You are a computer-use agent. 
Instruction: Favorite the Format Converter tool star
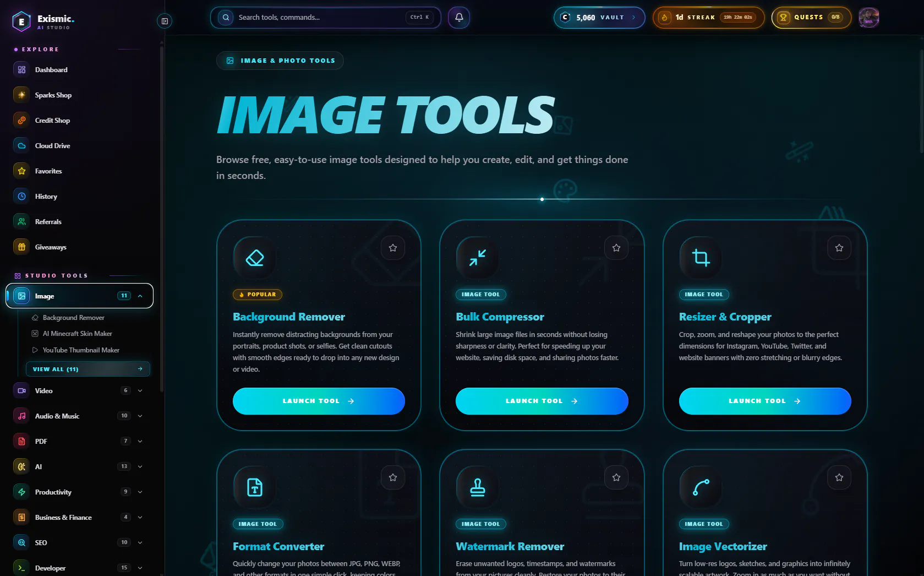tap(393, 477)
